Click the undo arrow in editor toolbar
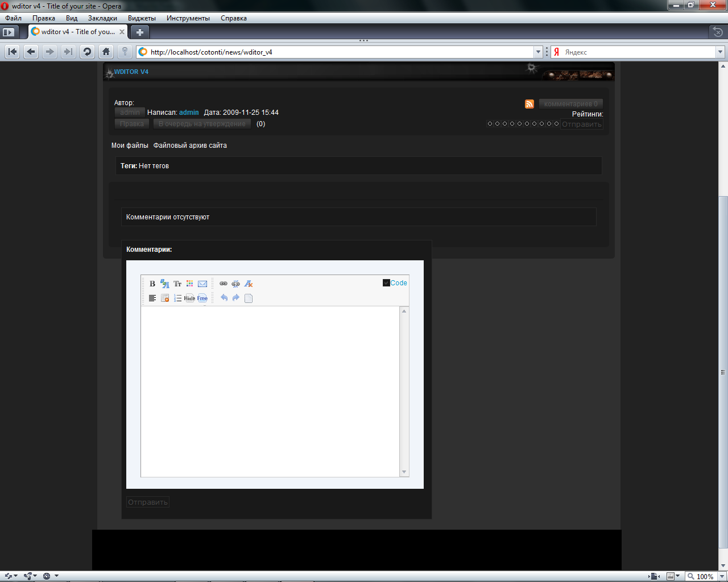728x582 pixels. click(224, 298)
